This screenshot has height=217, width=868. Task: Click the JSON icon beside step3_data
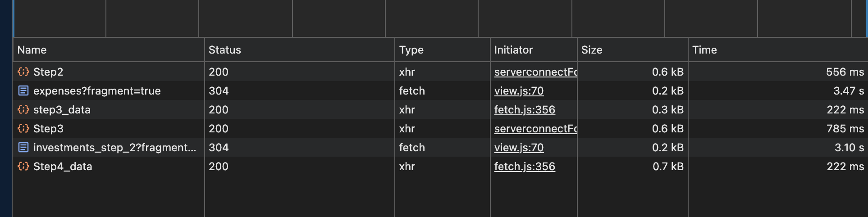23,109
